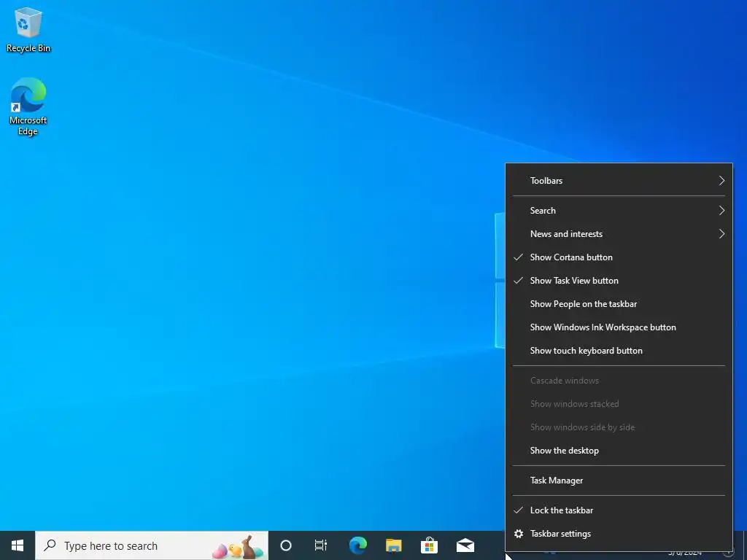Open Task View from the taskbar
Image resolution: width=747 pixels, height=560 pixels.
coord(321,545)
